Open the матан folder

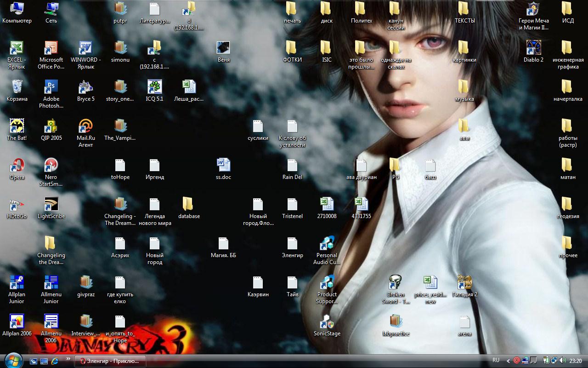(568, 169)
